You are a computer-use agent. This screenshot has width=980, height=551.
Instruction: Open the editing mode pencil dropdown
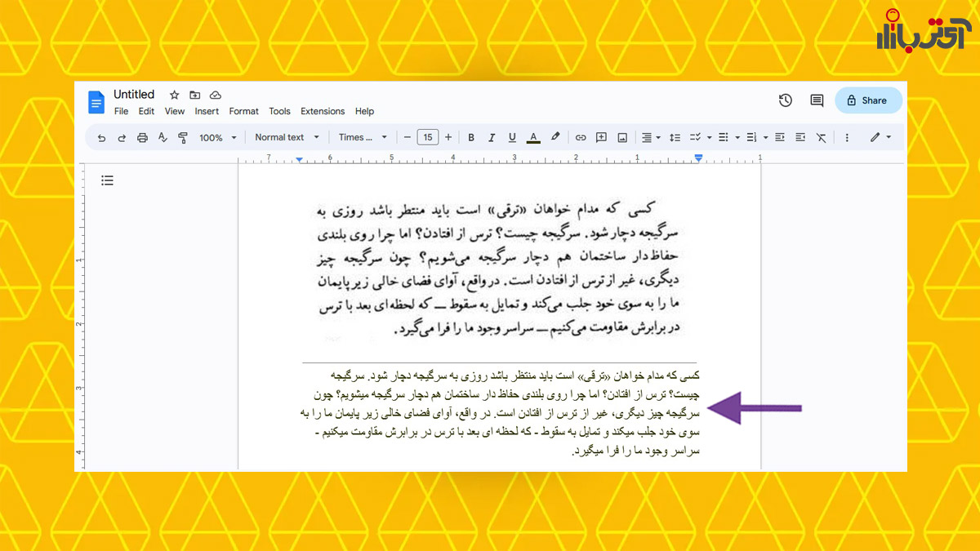tap(880, 137)
